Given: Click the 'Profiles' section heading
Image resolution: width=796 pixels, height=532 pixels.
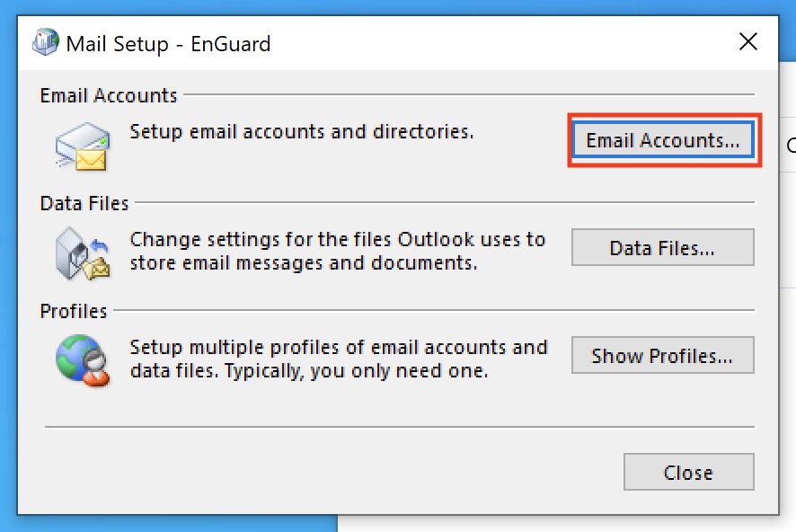Looking at the screenshot, I should coord(74,311).
